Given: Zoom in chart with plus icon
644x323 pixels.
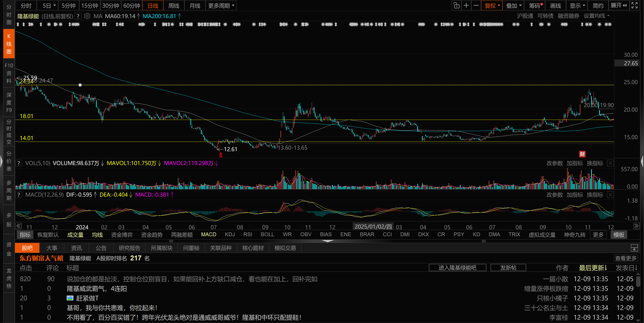Looking at the screenshot, I should (x=466, y=6).
